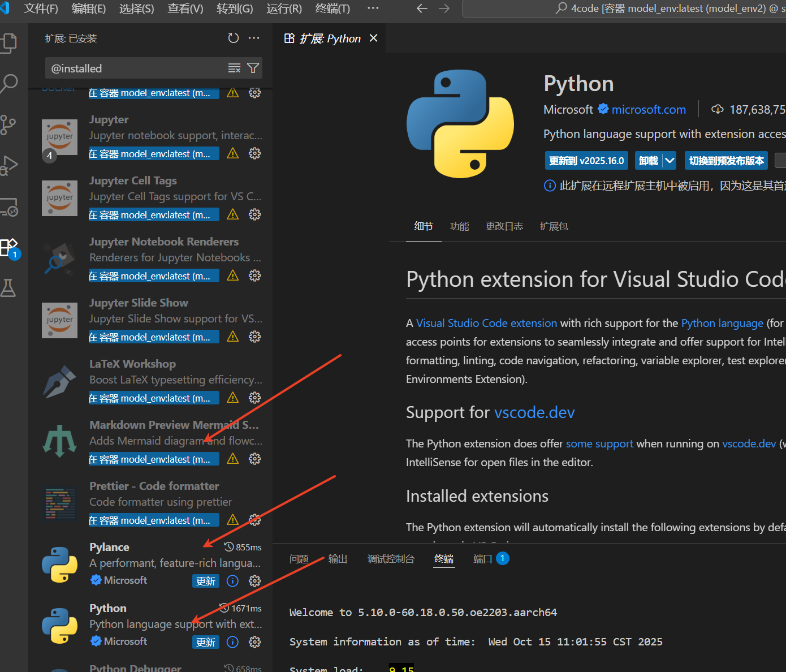Open manage gear for Jupyter Notebook Renderers
This screenshot has height=672, width=786.
[x=255, y=275]
